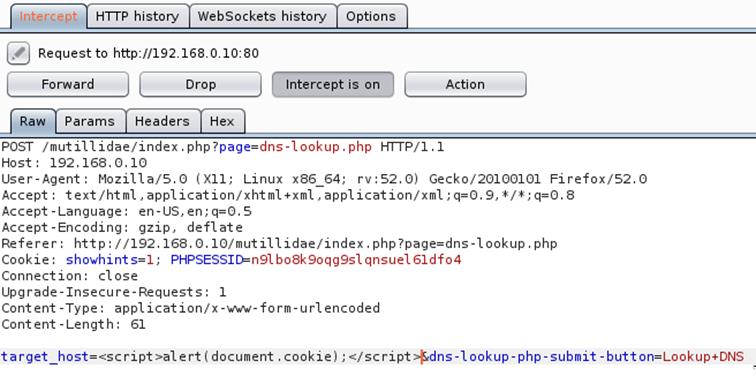Select the Raw view tab
This screenshot has height=376, width=756.
[33, 121]
